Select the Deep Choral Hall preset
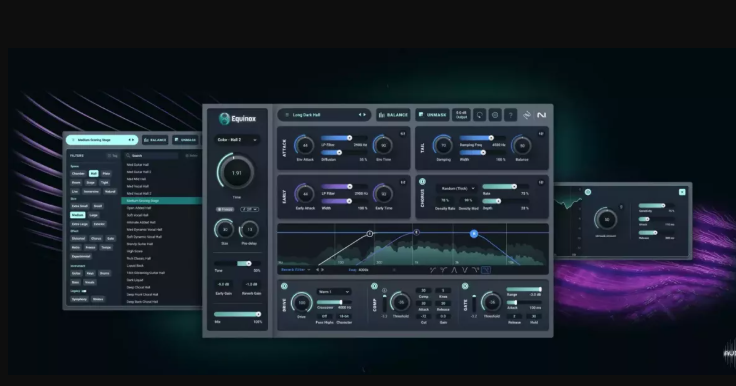Image resolution: width=736 pixels, height=386 pixels. (138, 287)
